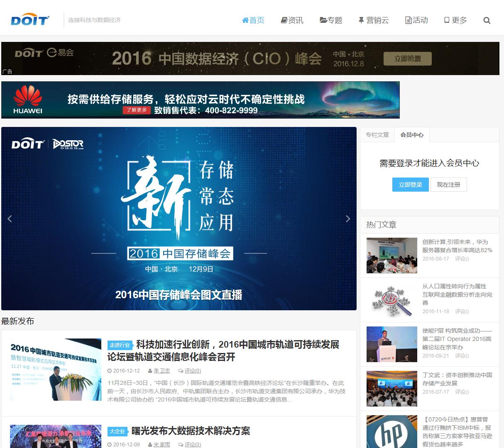Click 评论() under 2016-11-18 article
This screenshot has height=448, width=504.
click(462, 311)
